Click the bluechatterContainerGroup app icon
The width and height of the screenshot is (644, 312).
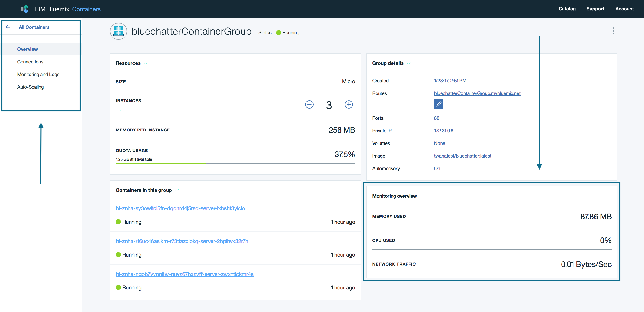(118, 32)
